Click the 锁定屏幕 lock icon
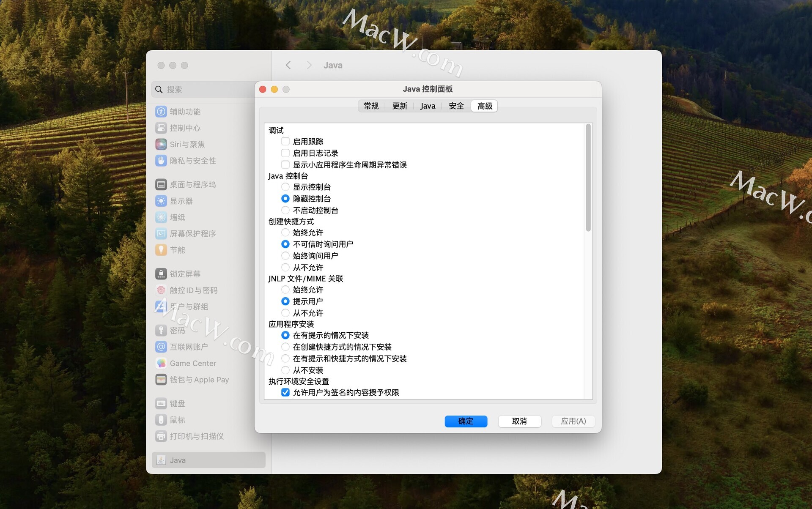Viewport: 812px width, 509px height. tap(161, 274)
